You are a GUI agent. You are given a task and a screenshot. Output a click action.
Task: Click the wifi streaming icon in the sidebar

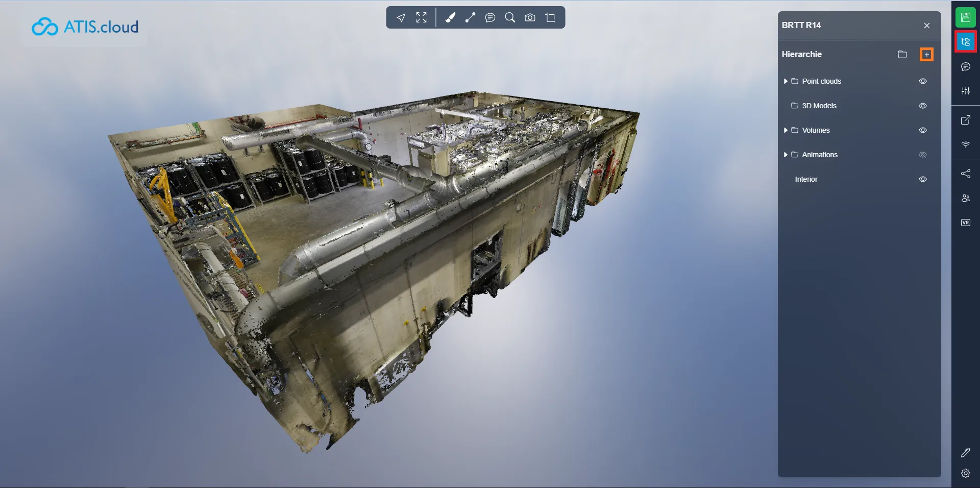point(966,144)
